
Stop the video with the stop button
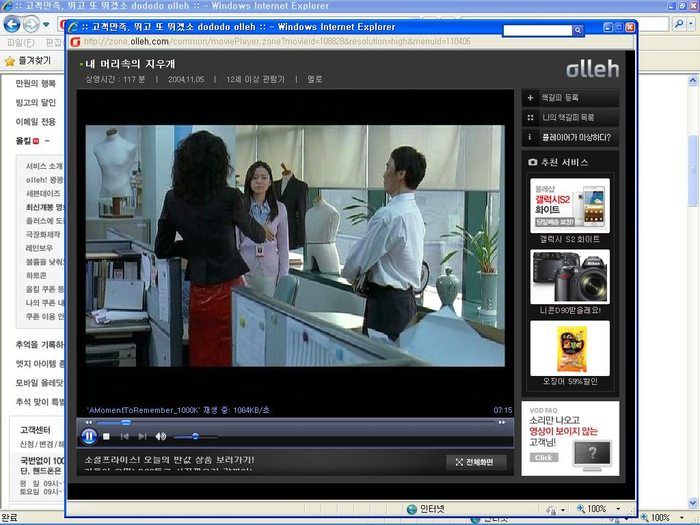pyautogui.click(x=106, y=436)
